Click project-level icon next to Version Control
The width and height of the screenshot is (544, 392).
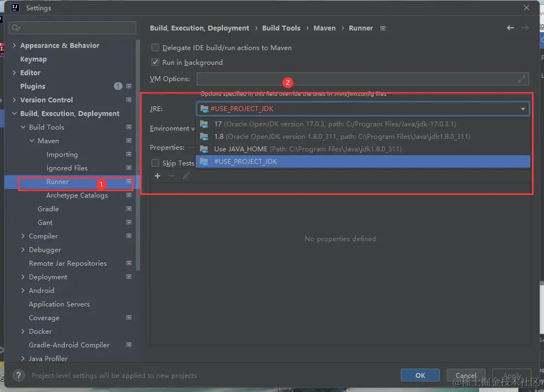point(129,100)
